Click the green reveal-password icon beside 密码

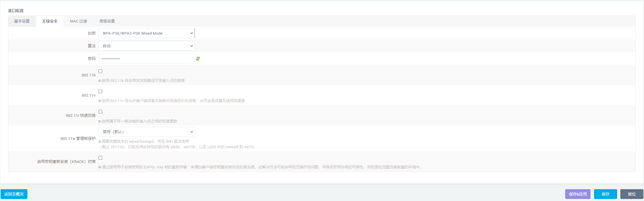pos(198,59)
